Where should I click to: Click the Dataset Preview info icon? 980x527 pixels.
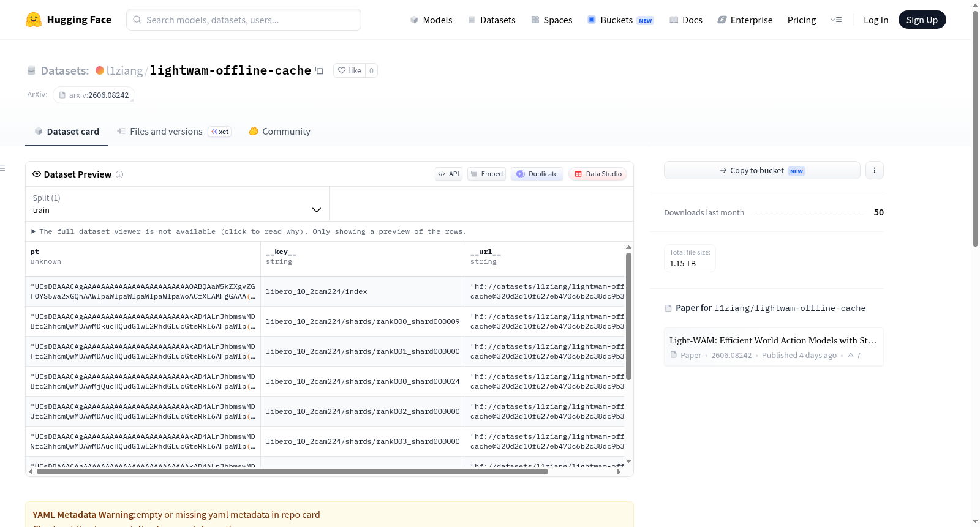pos(119,174)
